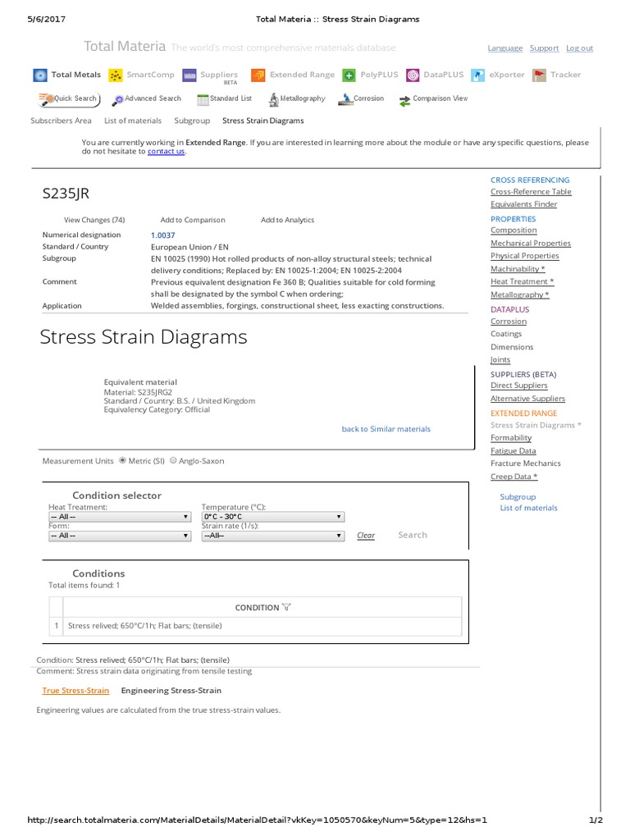Select Anglo-Saxon measurement units
Viewport: 630px width, 840px height.
click(173, 460)
